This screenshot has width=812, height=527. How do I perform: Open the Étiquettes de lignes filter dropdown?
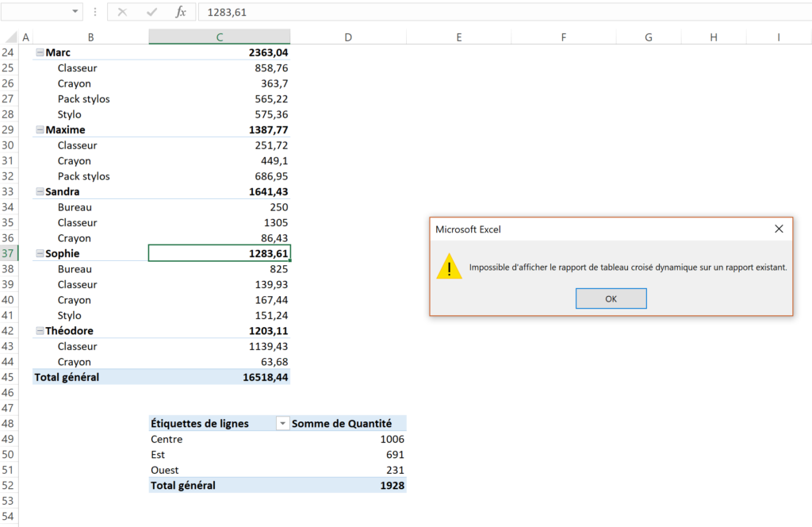pyautogui.click(x=282, y=424)
